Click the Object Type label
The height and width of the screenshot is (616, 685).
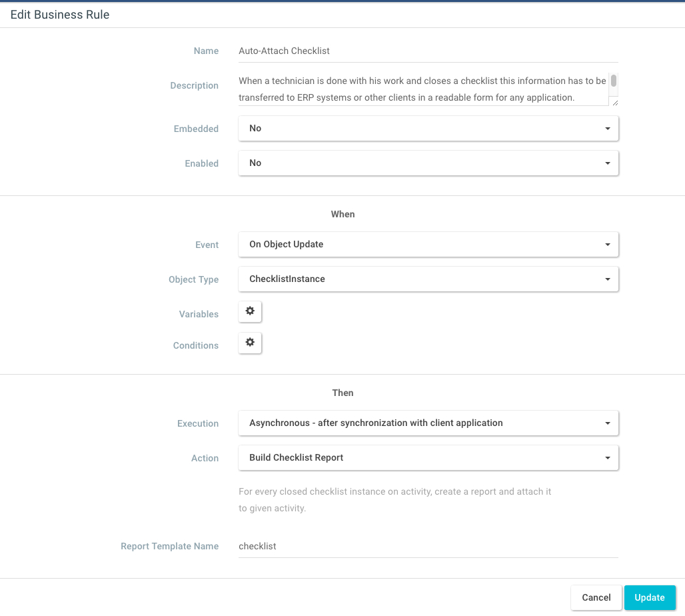[x=193, y=279]
